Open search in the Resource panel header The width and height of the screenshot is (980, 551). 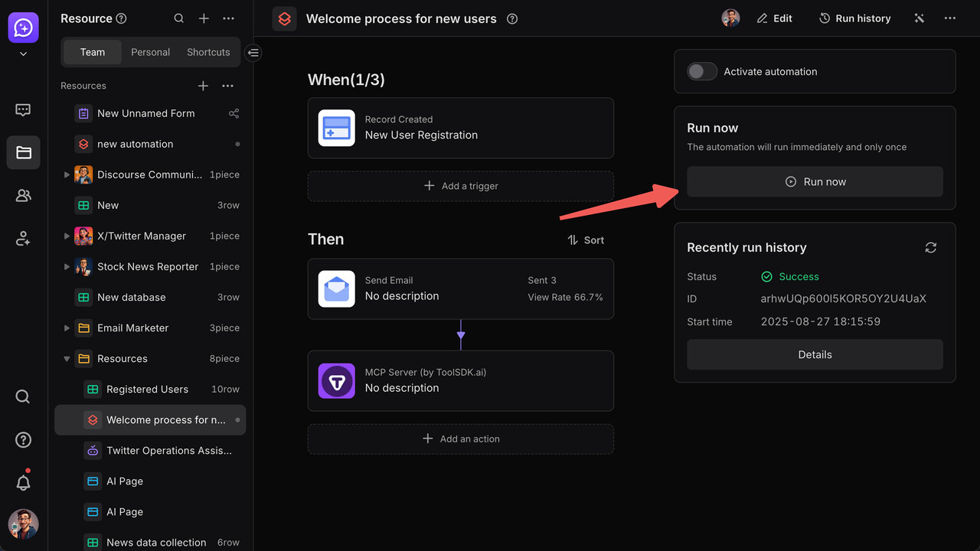coord(178,18)
